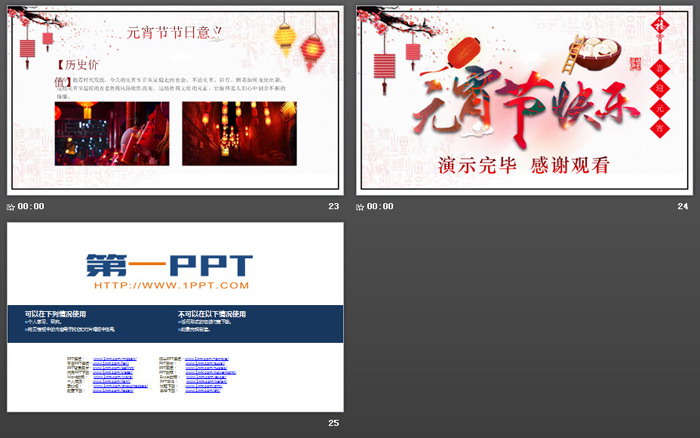
Task: Open the HTTP://WWW.1PPT.COM link
Action: 170,286
